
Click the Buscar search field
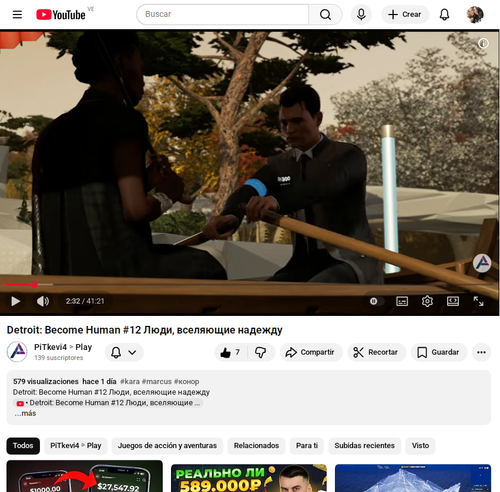pos(223,14)
